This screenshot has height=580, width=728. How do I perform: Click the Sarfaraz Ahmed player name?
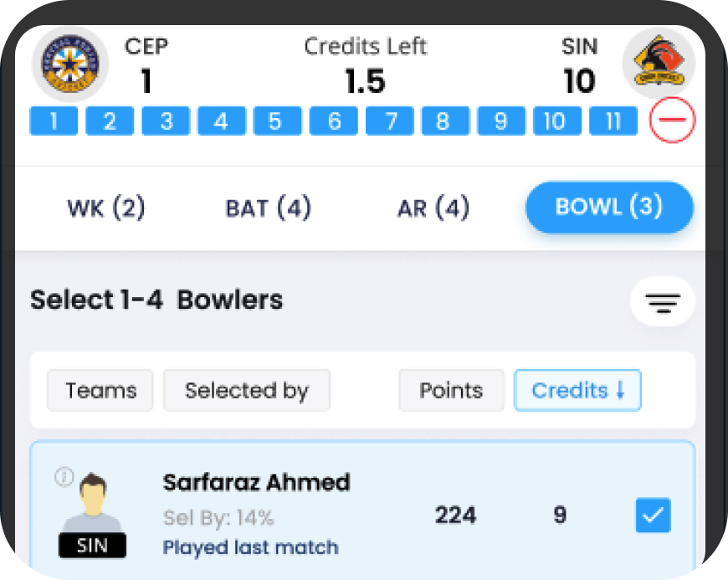256,482
